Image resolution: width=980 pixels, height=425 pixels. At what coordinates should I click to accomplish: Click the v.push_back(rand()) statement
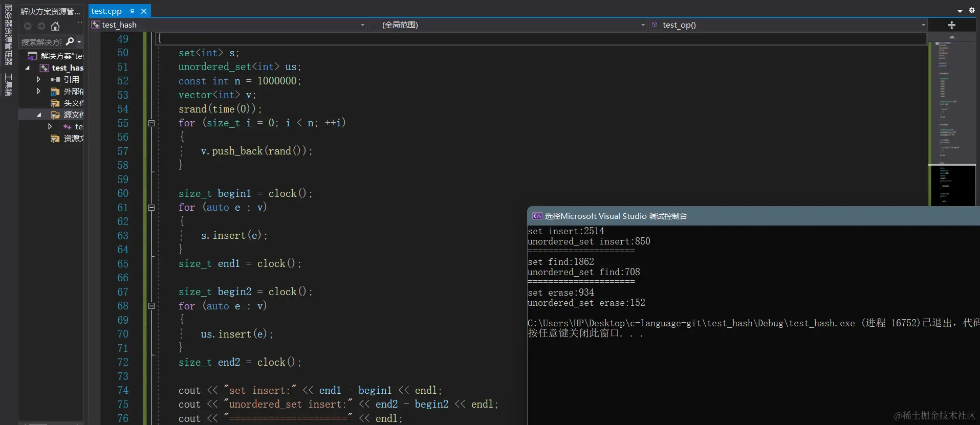(x=256, y=151)
